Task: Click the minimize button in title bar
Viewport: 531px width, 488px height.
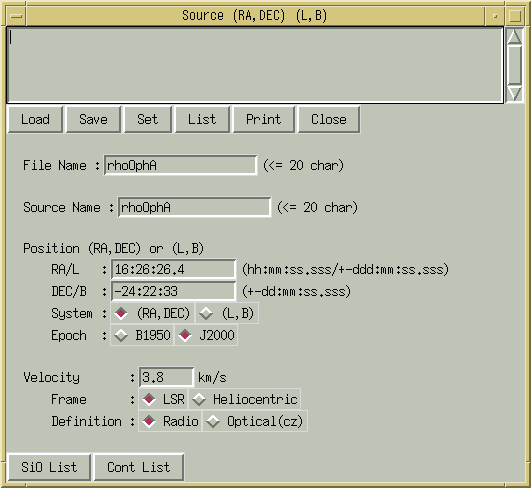Action: (x=495, y=16)
